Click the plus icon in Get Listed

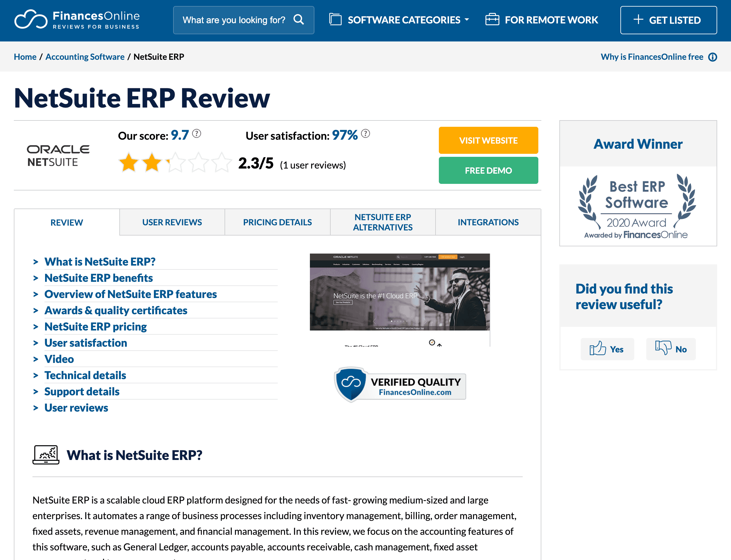[x=638, y=19]
